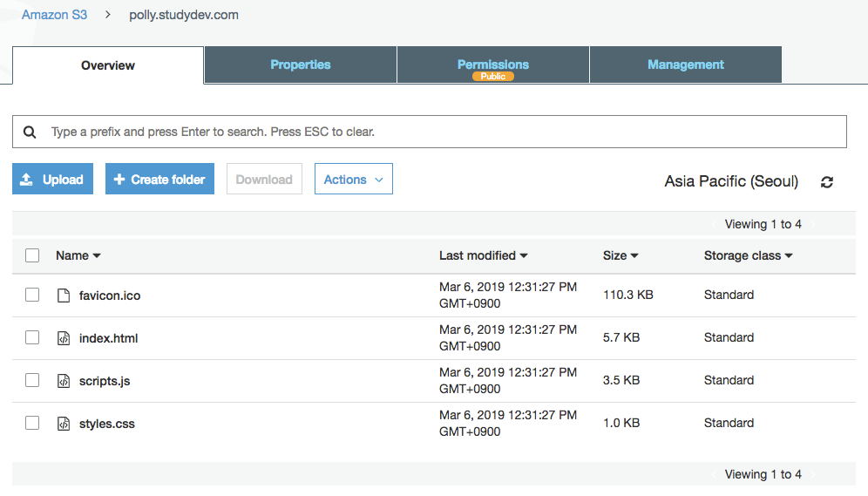Focus the prefix search input field
Screen dimensions: 868x496
coord(430,132)
